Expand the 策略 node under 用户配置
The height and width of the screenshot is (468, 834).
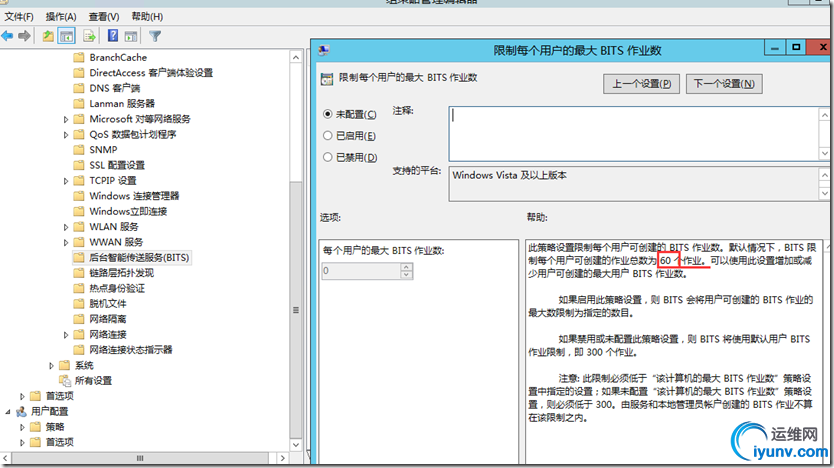point(22,427)
